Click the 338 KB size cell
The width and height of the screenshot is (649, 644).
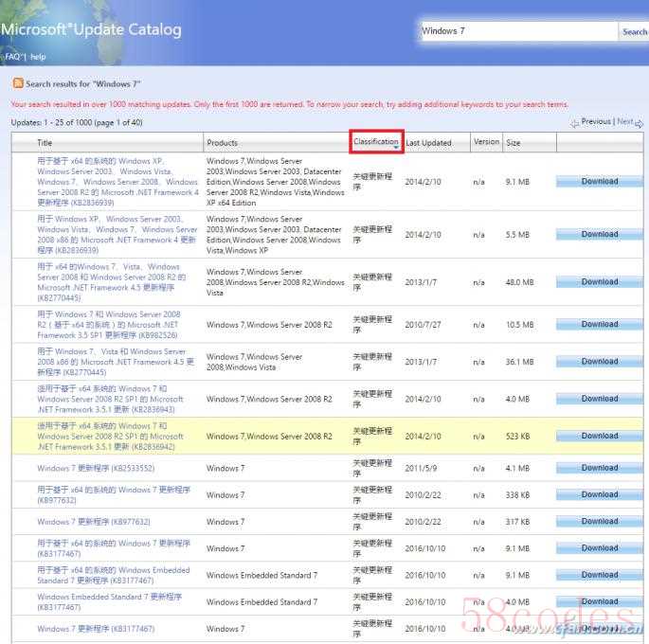pyautogui.click(x=518, y=495)
